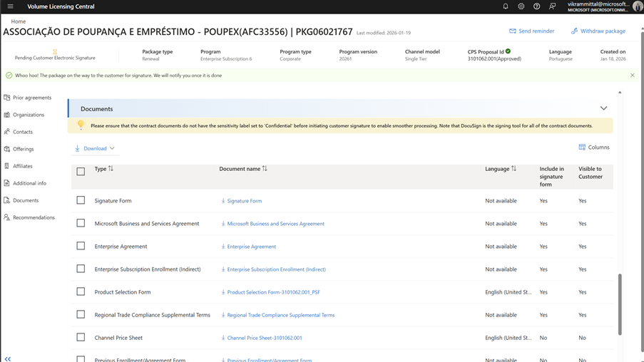This screenshot has width=644, height=362.
Task: Go to Additional info section
Action: coord(29,183)
